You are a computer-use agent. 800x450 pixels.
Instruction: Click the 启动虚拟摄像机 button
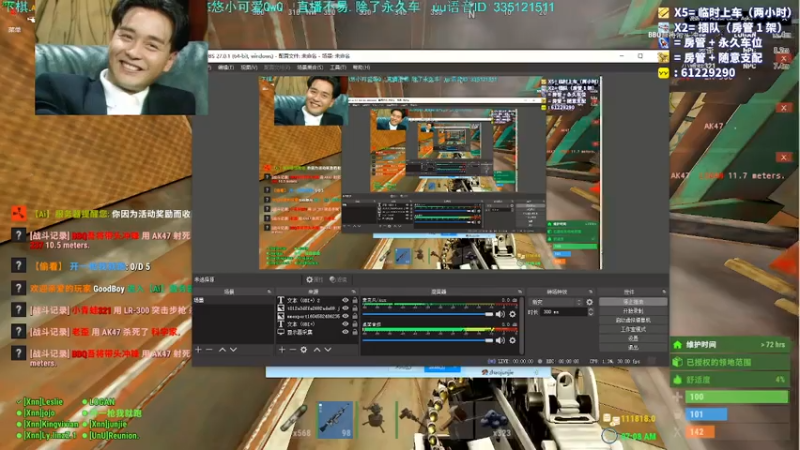[633, 320]
